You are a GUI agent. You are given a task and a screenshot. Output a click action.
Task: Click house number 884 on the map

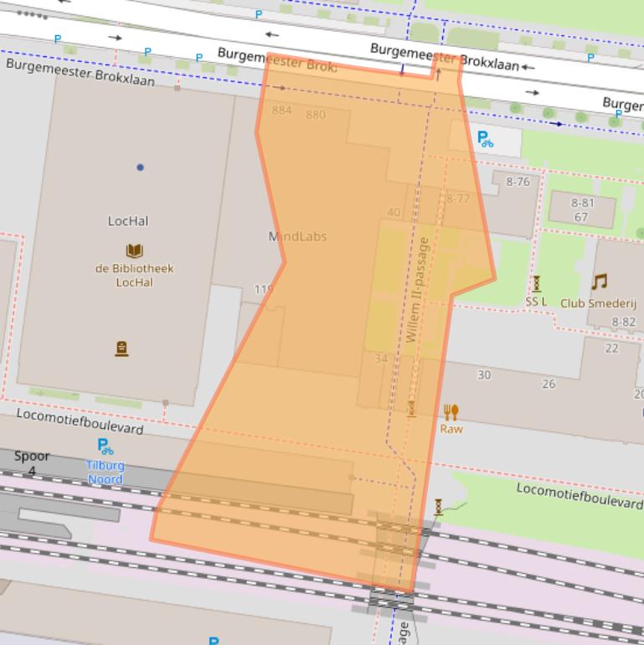(281, 111)
